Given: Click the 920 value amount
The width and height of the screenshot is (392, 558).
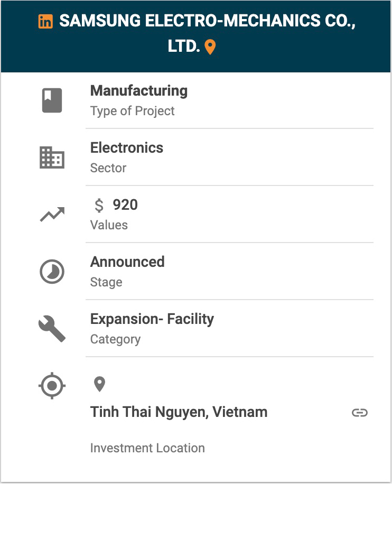Looking at the screenshot, I should (125, 205).
